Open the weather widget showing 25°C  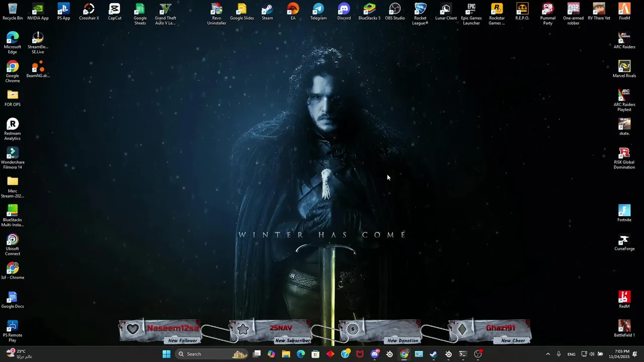pos(19,354)
